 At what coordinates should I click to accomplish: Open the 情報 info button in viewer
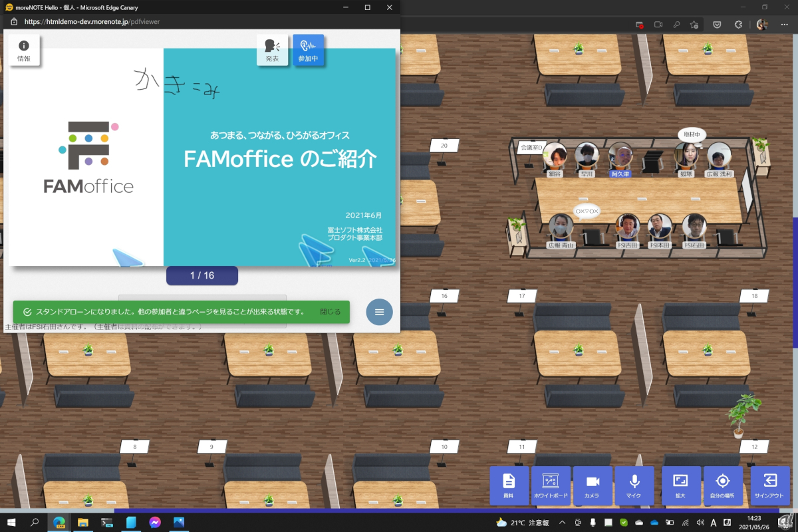click(x=24, y=51)
